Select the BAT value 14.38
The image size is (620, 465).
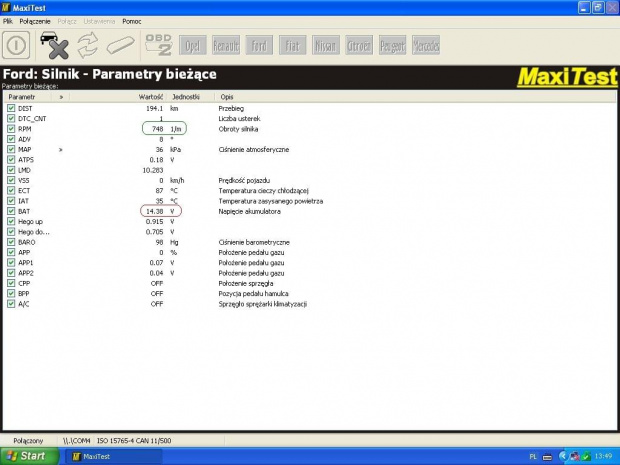tap(155, 211)
